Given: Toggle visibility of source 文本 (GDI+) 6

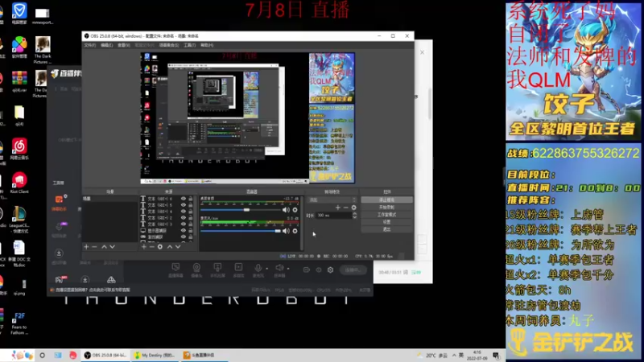Looking at the screenshot, I should (x=184, y=199).
